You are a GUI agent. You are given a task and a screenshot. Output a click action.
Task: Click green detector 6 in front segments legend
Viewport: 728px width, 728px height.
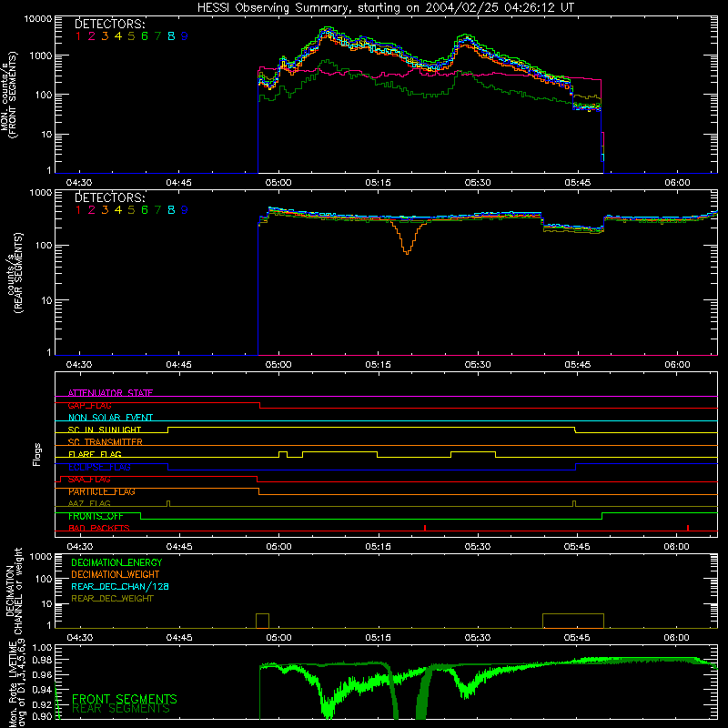[145, 36]
